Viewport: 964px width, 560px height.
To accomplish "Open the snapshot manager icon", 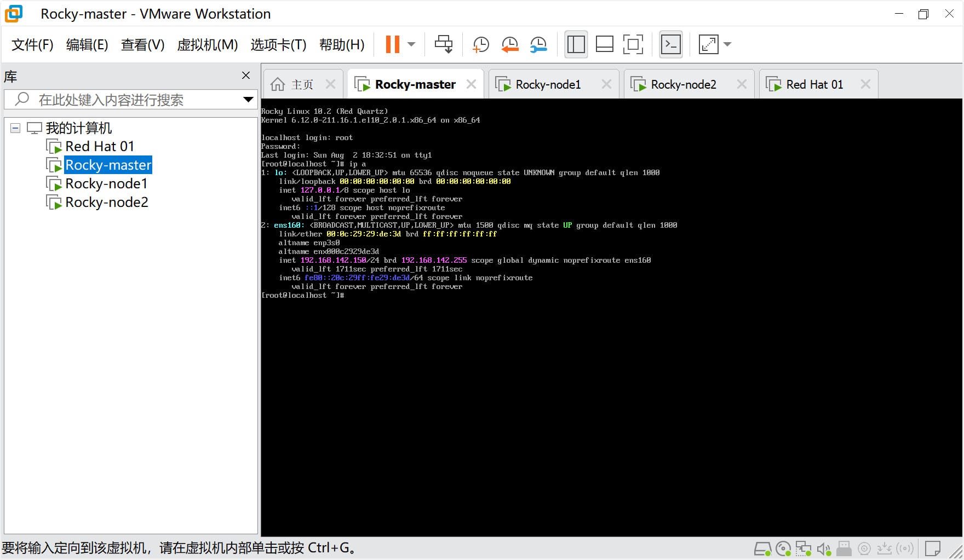I will (x=538, y=44).
